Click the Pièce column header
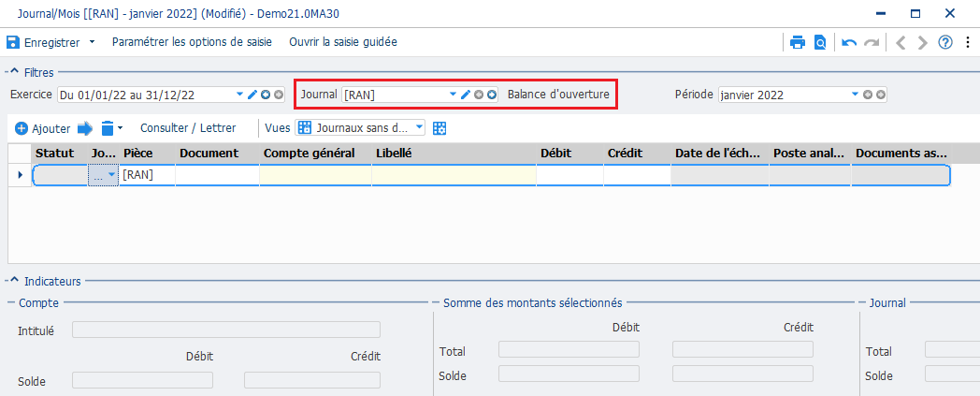 (x=147, y=154)
